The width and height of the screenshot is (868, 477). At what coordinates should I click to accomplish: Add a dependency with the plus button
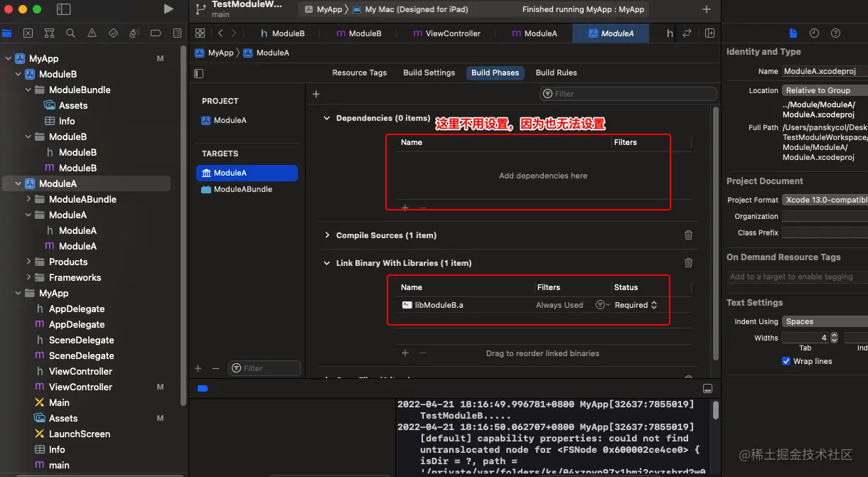tap(405, 208)
